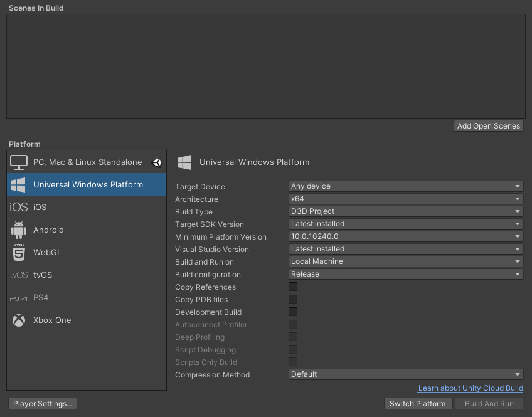The image size is (532, 417).
Task: Enable Development Build
Action: (292, 312)
